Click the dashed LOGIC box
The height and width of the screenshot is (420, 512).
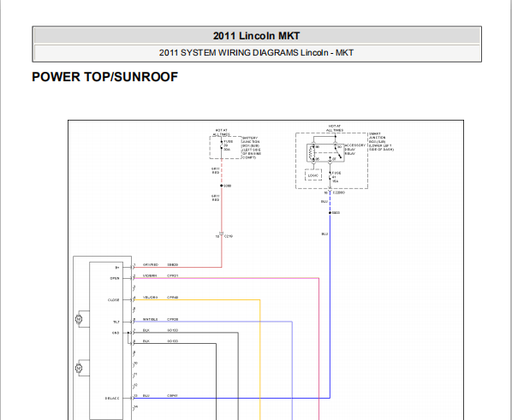[x=313, y=175]
